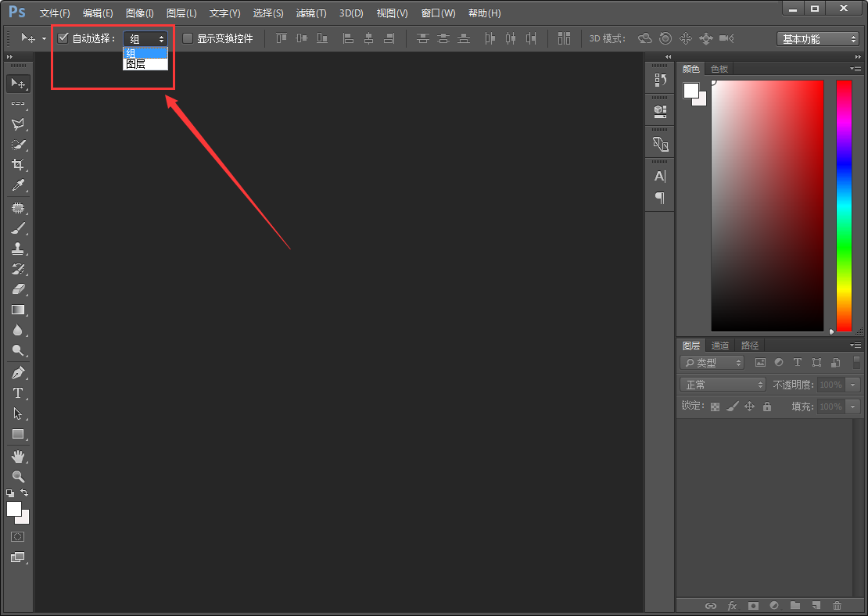Open the New Layer Style (fx) menu

tap(731, 605)
